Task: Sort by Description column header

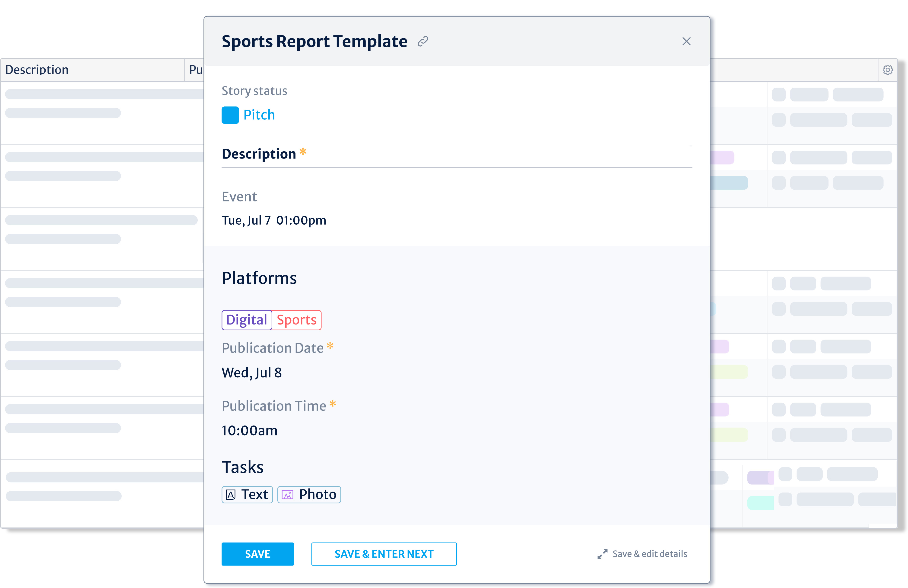Action: click(37, 70)
